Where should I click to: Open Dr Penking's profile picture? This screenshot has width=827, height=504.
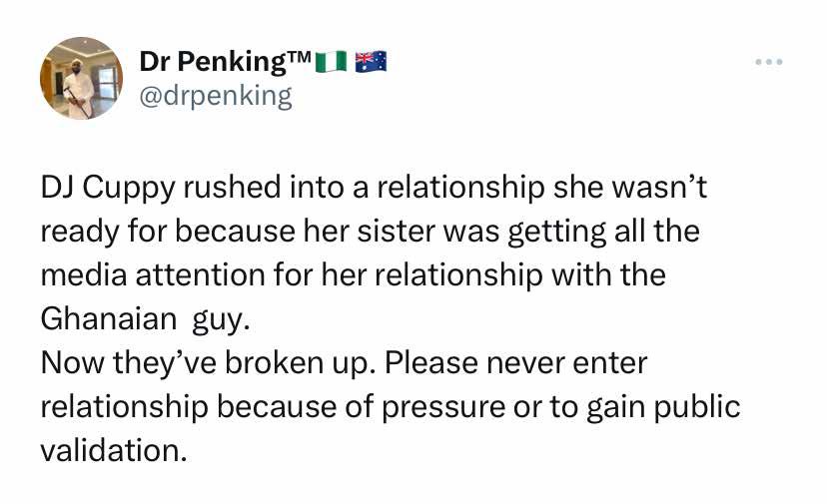pos(80,79)
